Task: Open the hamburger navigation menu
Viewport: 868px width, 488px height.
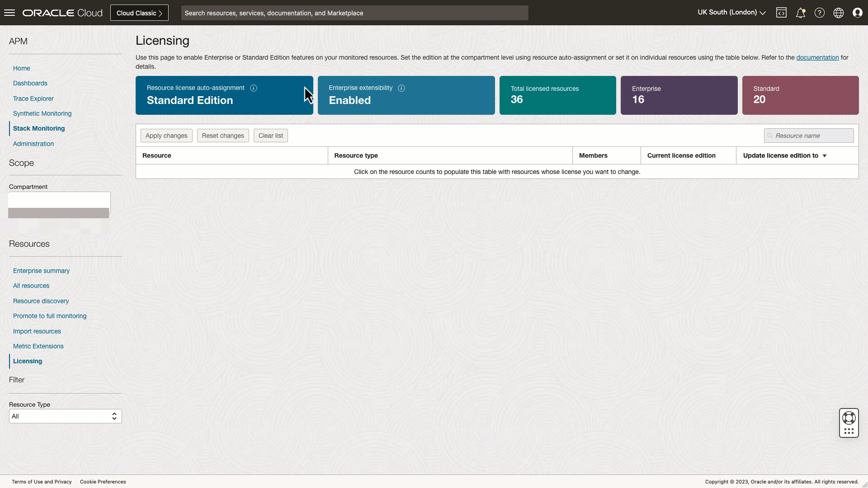Action: pyautogui.click(x=9, y=13)
